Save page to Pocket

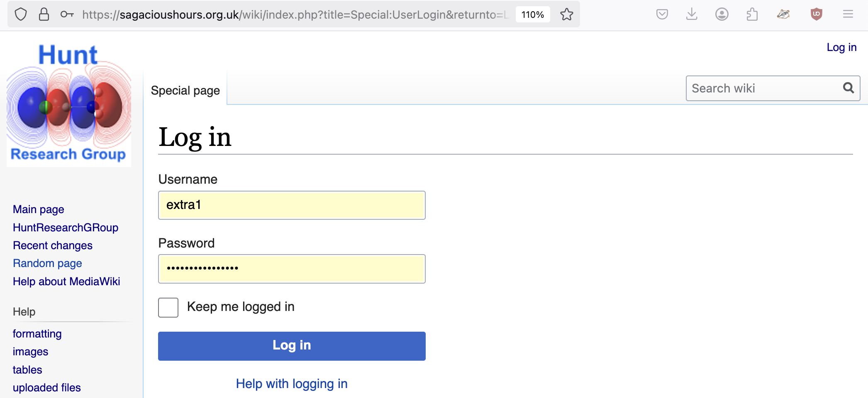pos(662,14)
